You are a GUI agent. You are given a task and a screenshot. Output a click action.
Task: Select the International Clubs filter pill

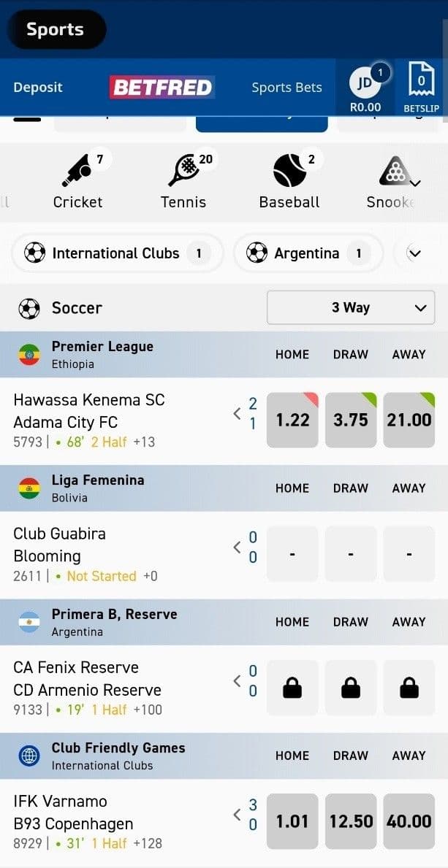[x=117, y=253]
